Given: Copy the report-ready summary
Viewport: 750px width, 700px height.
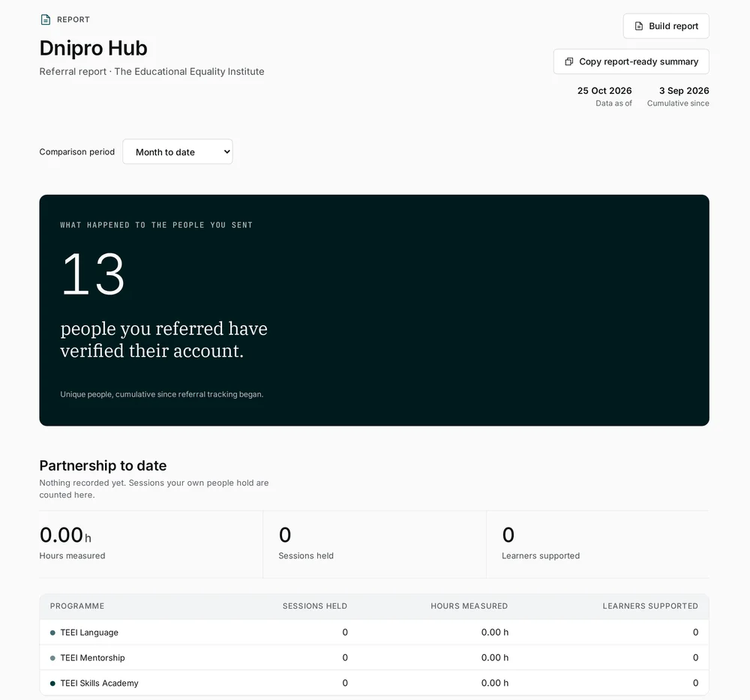Looking at the screenshot, I should pyautogui.click(x=631, y=61).
